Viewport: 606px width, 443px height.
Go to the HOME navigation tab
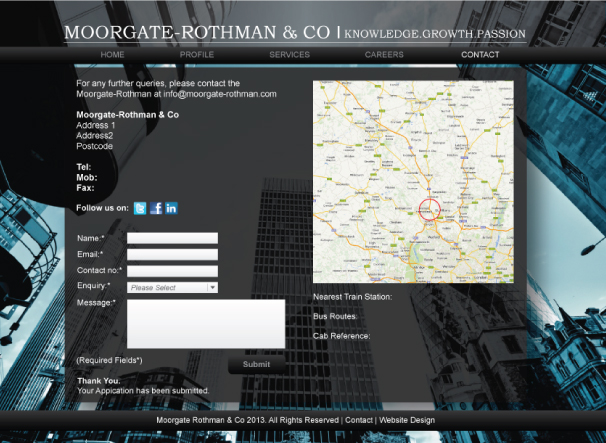[x=112, y=54]
